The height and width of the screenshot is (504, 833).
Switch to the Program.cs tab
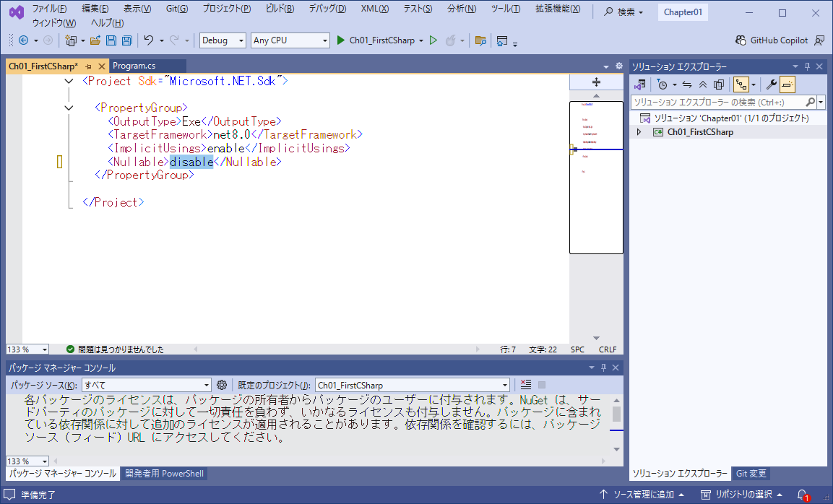(x=134, y=66)
